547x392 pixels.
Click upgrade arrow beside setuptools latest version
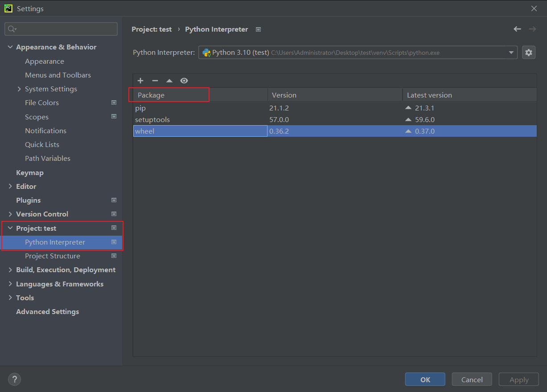pos(408,119)
